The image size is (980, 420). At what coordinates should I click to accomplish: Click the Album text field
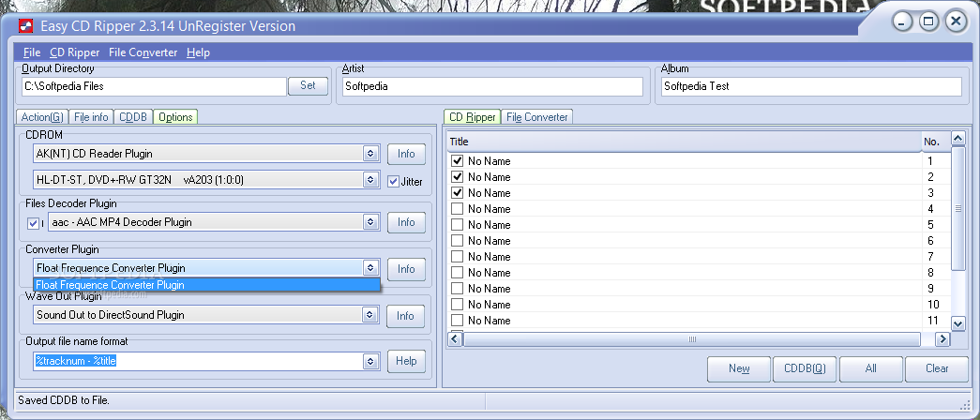point(811,86)
